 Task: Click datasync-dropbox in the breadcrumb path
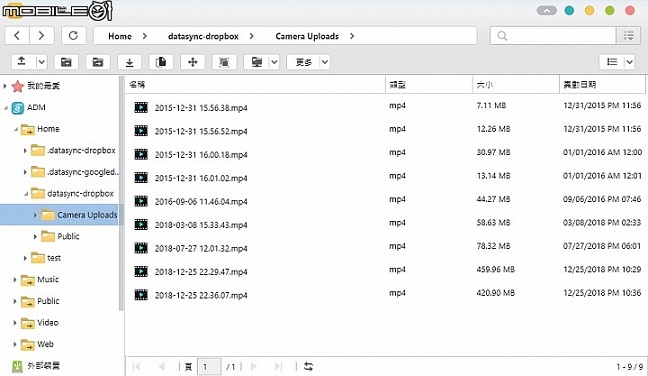tap(203, 36)
